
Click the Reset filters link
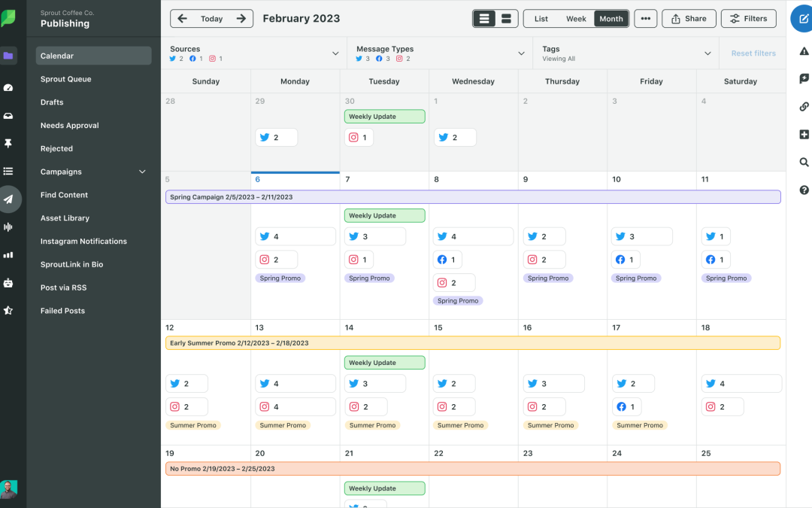(x=753, y=53)
